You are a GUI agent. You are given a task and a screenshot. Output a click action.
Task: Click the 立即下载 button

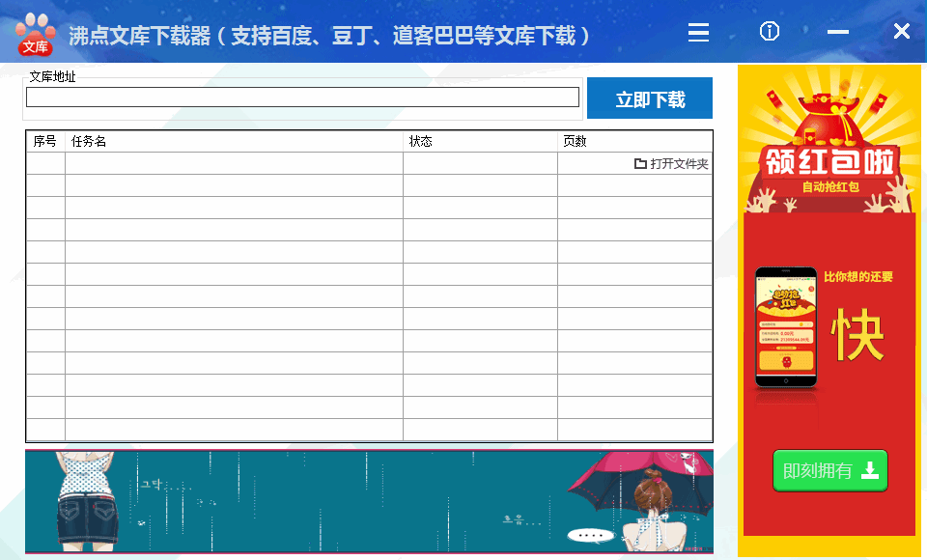(650, 98)
